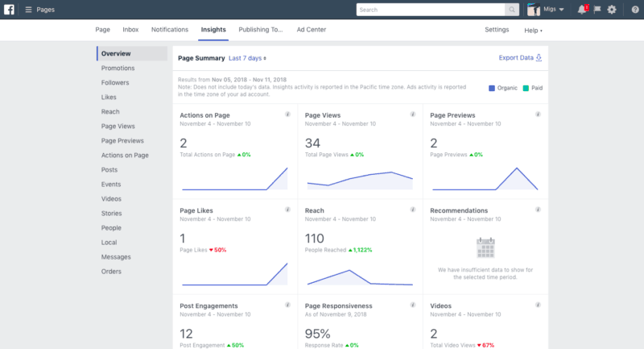
Task: Open Followers insights in sidebar
Action: click(115, 83)
